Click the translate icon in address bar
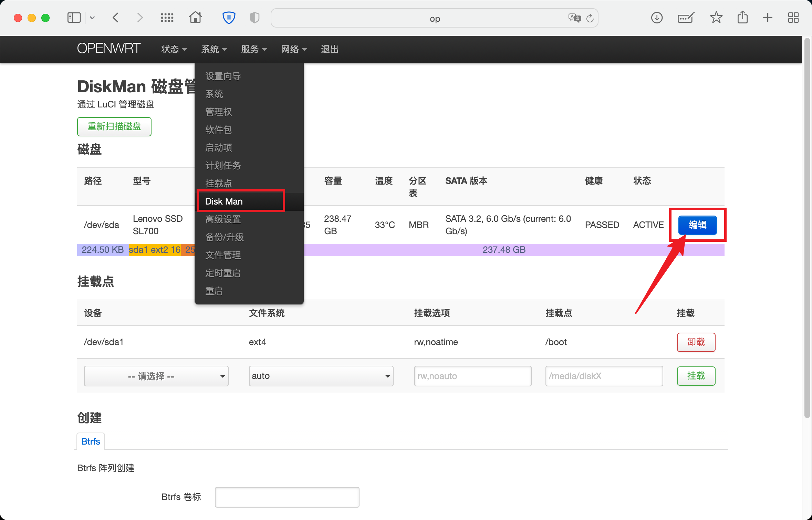812x520 pixels. pyautogui.click(x=574, y=18)
